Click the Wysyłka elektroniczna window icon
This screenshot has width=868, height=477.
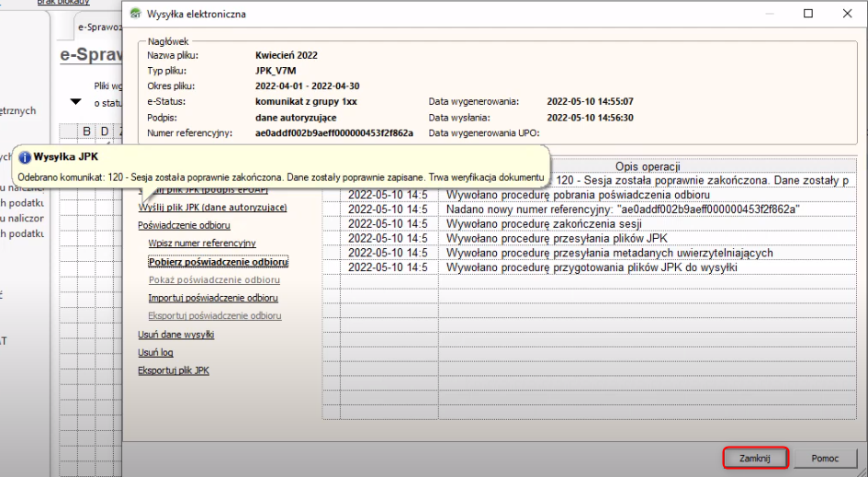[x=135, y=13]
